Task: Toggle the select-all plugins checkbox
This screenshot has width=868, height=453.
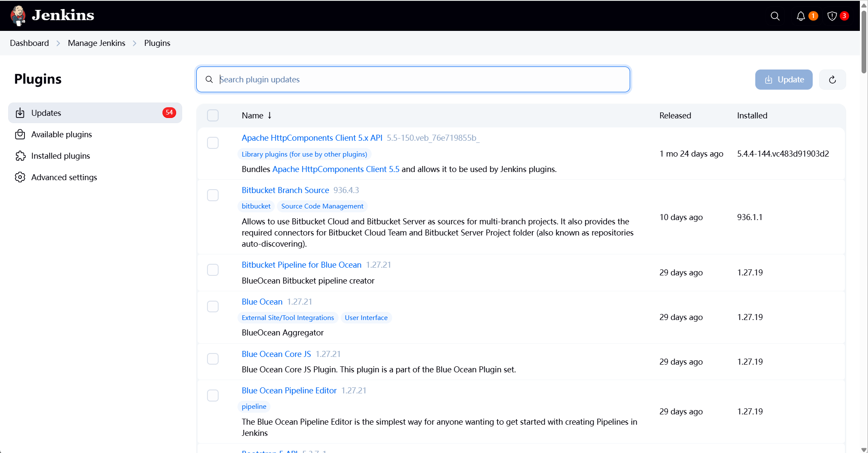Action: (213, 115)
